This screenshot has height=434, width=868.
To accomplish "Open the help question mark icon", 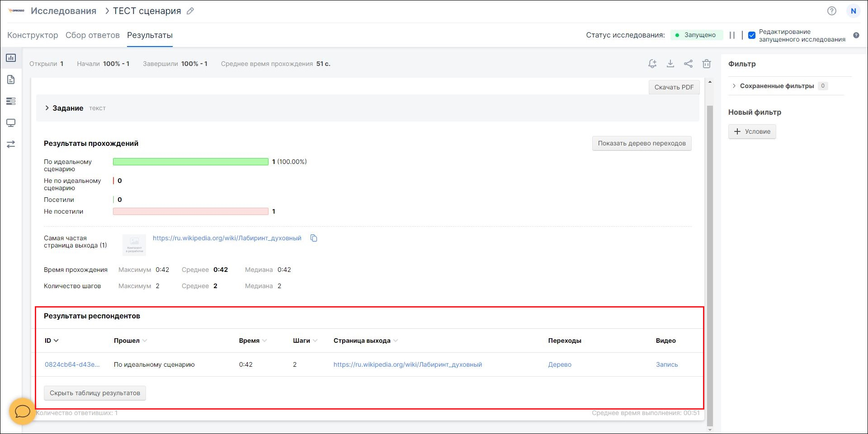I will (831, 11).
